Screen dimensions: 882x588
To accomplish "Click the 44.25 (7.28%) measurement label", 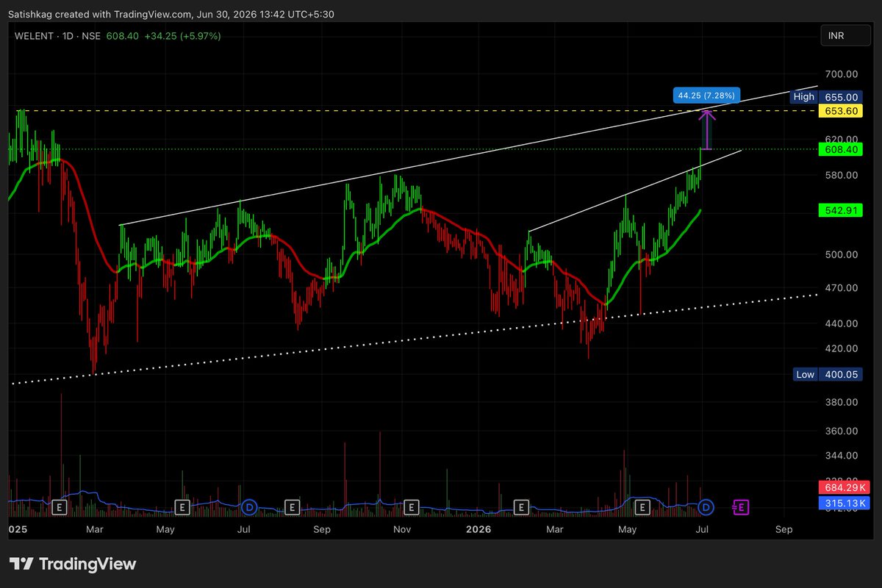I will pos(706,96).
